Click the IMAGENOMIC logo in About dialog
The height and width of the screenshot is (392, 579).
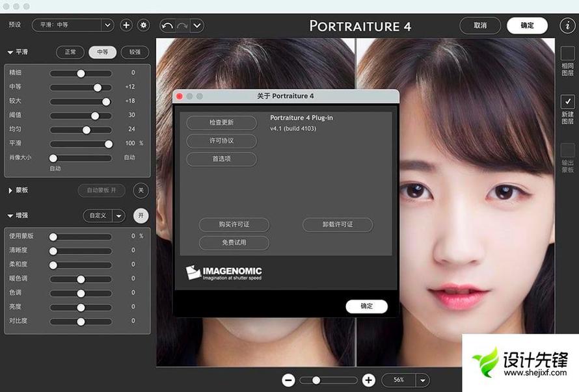click(x=224, y=273)
